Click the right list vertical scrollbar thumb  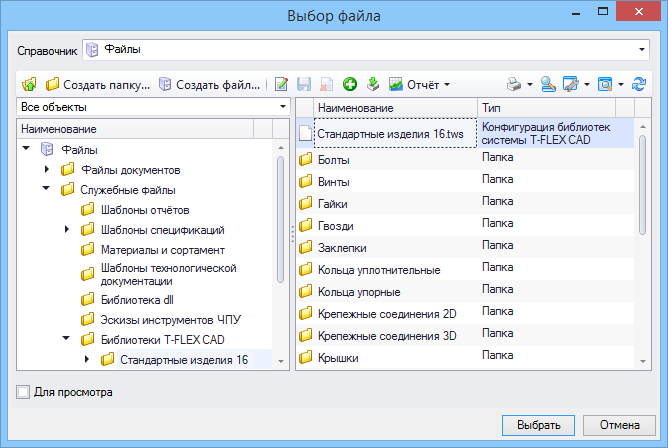click(x=642, y=185)
